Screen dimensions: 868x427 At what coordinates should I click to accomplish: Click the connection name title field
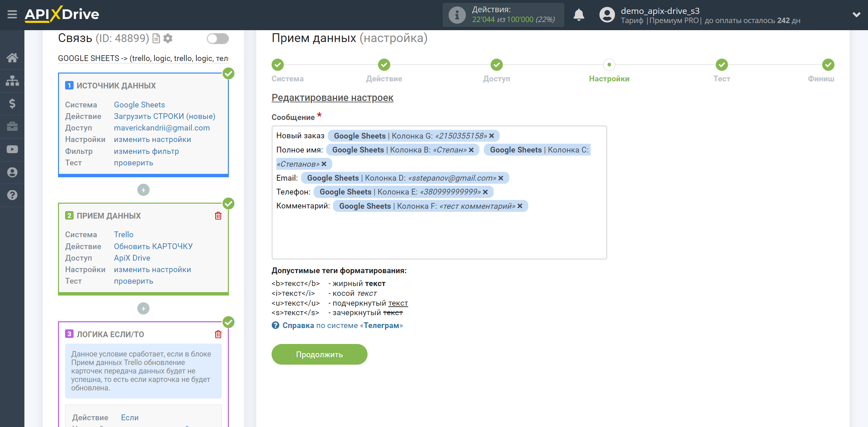pyautogui.click(x=143, y=58)
